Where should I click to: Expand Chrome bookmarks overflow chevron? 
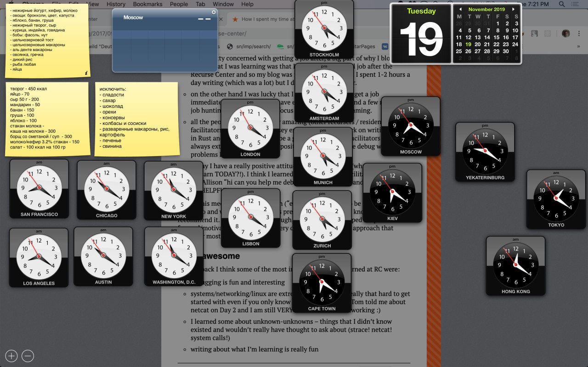coord(579,46)
